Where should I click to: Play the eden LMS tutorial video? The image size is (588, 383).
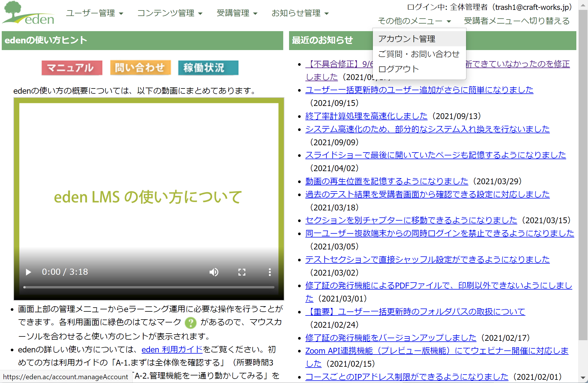(x=28, y=272)
